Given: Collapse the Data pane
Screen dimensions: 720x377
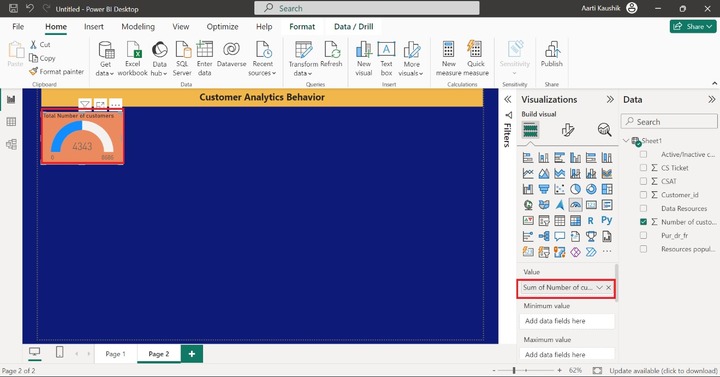Looking at the screenshot, I should pos(711,99).
